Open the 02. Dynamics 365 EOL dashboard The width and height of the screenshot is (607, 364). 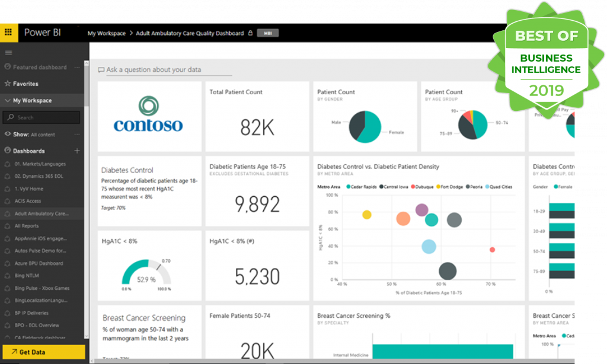pyautogui.click(x=39, y=176)
